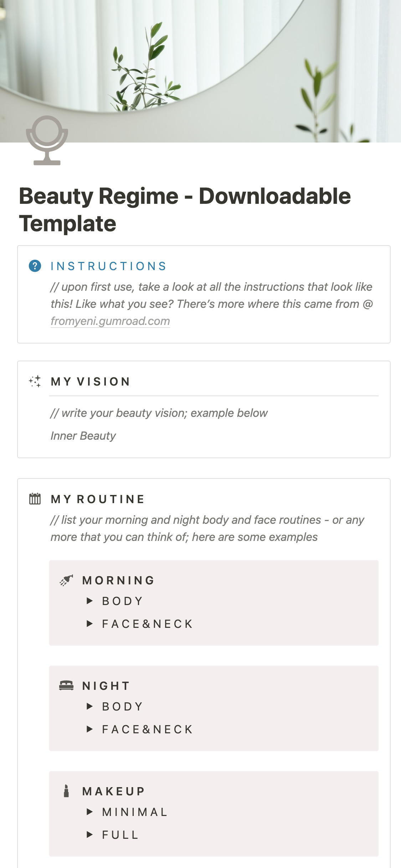This screenshot has width=401, height=868.
Task: Click the calendar icon beside My Routine
Action: [35, 499]
